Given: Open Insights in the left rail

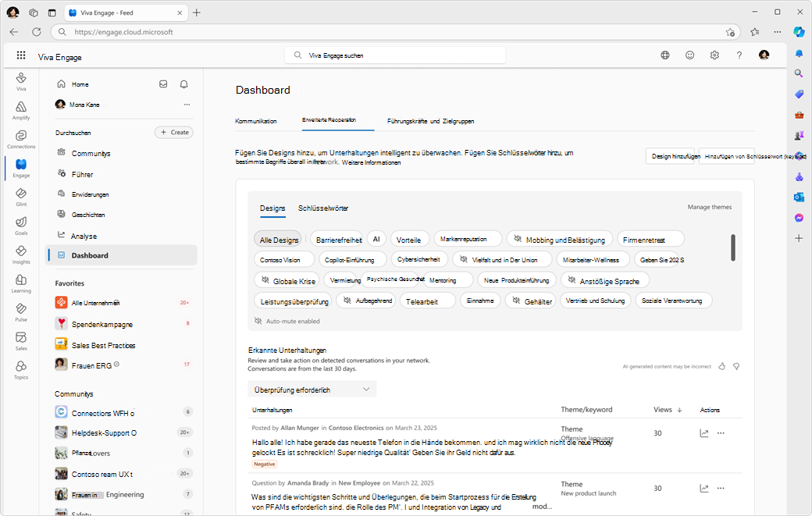Looking at the screenshot, I should point(21,254).
